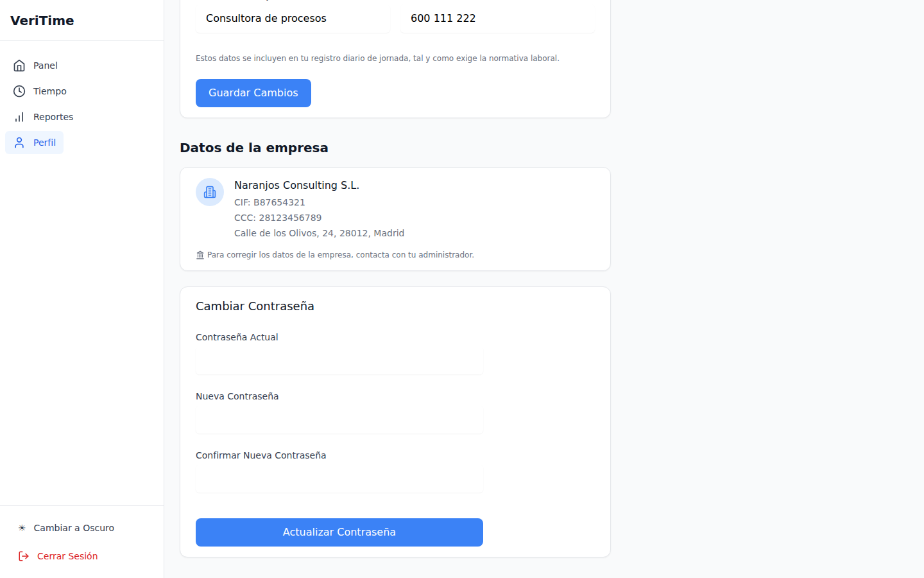This screenshot has width=924, height=578.
Task: Click the sun icon for dark mode
Action: click(22, 528)
